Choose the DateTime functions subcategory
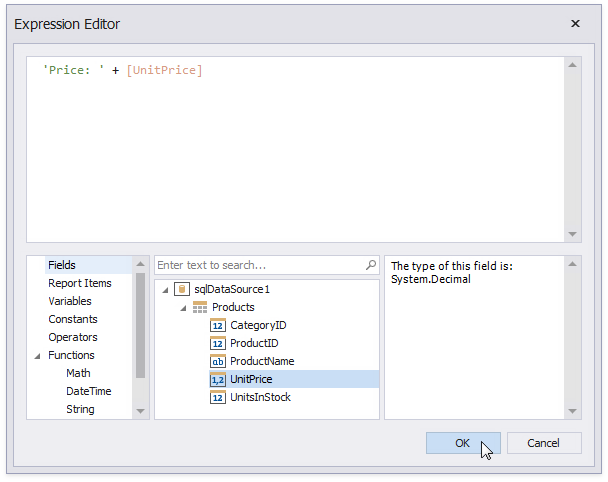 click(x=89, y=391)
